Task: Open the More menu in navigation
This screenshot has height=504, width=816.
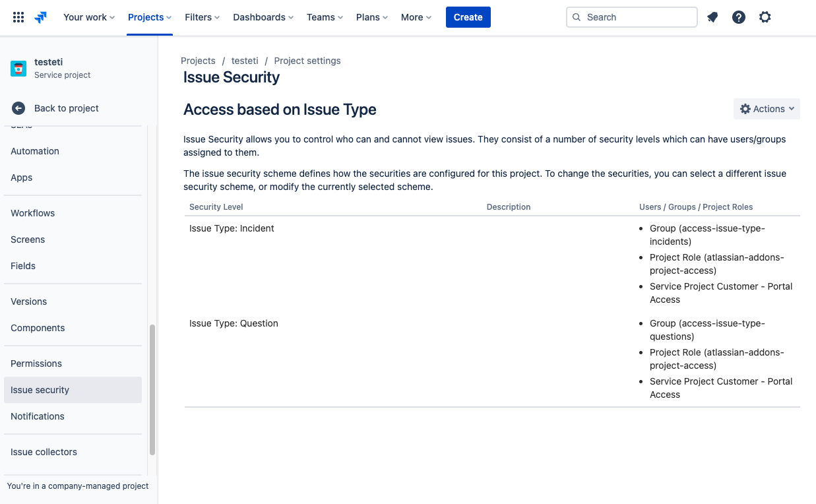Action: [416, 17]
